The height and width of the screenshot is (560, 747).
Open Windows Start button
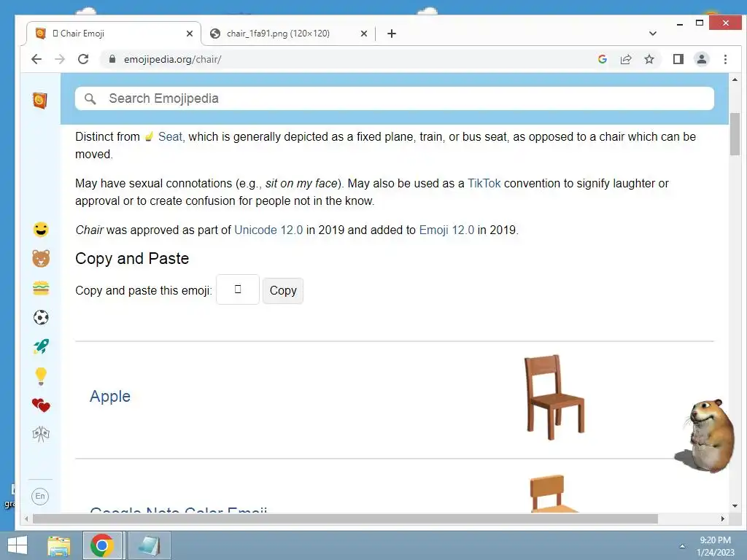pyautogui.click(x=18, y=545)
